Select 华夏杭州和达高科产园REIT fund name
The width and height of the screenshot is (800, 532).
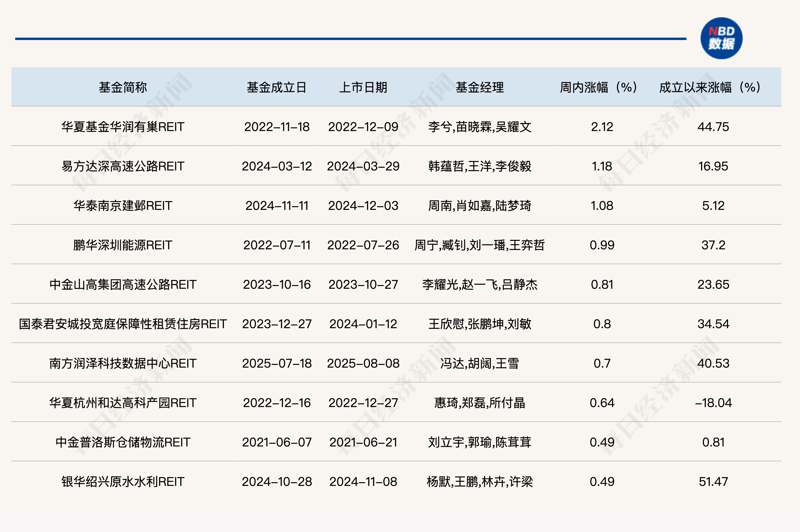123,403
